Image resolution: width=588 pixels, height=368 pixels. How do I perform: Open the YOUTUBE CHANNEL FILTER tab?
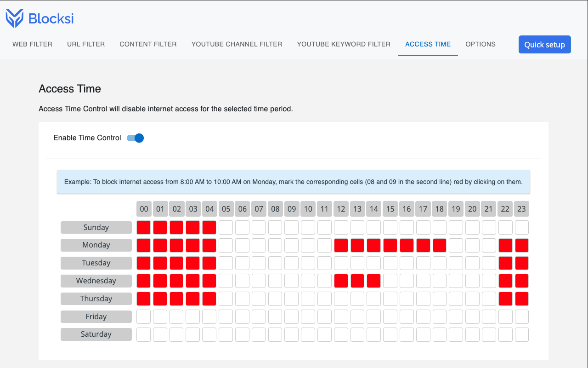pyautogui.click(x=237, y=44)
